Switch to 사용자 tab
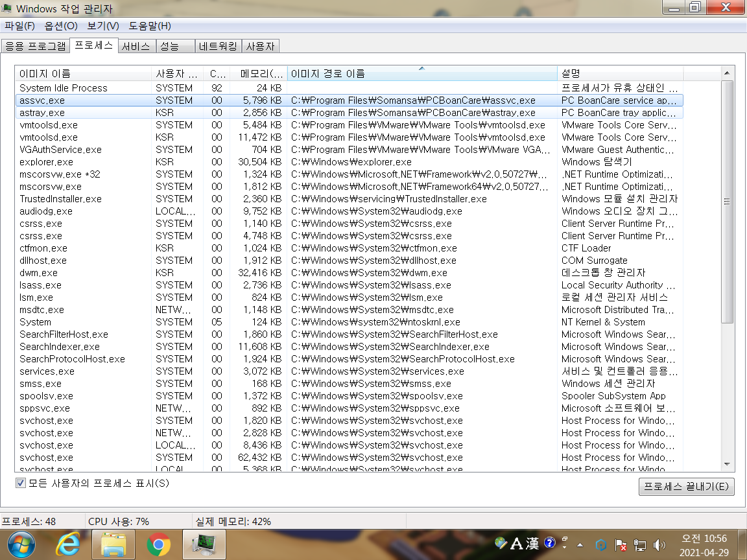Viewport: 747px width, 560px height. coord(260,46)
